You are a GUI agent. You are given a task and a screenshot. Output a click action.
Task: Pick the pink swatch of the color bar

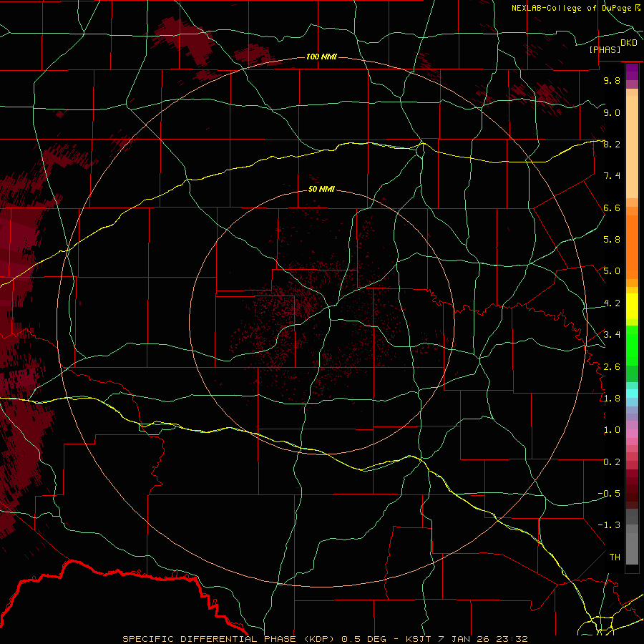pyautogui.click(x=632, y=434)
